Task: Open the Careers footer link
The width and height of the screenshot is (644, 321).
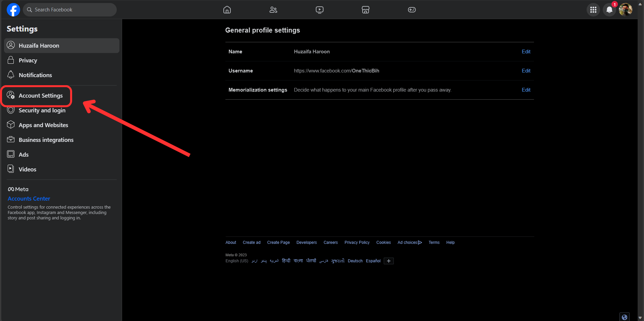Action: (x=331, y=243)
